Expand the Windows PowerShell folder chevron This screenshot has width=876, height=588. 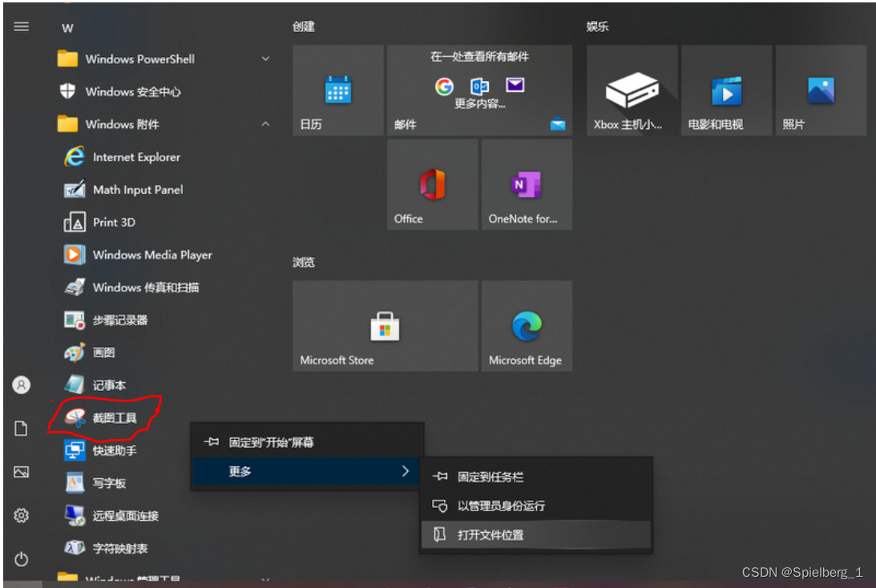tap(265, 58)
